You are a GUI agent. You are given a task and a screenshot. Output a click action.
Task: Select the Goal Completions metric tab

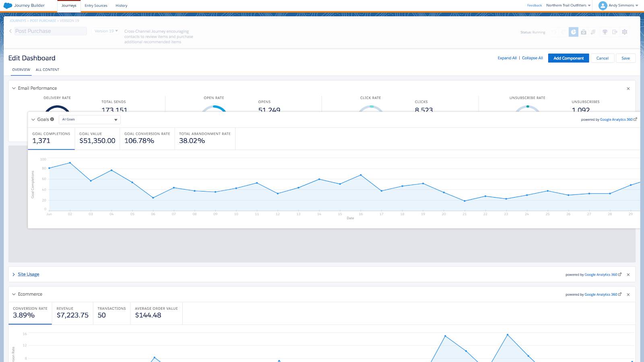(x=51, y=138)
